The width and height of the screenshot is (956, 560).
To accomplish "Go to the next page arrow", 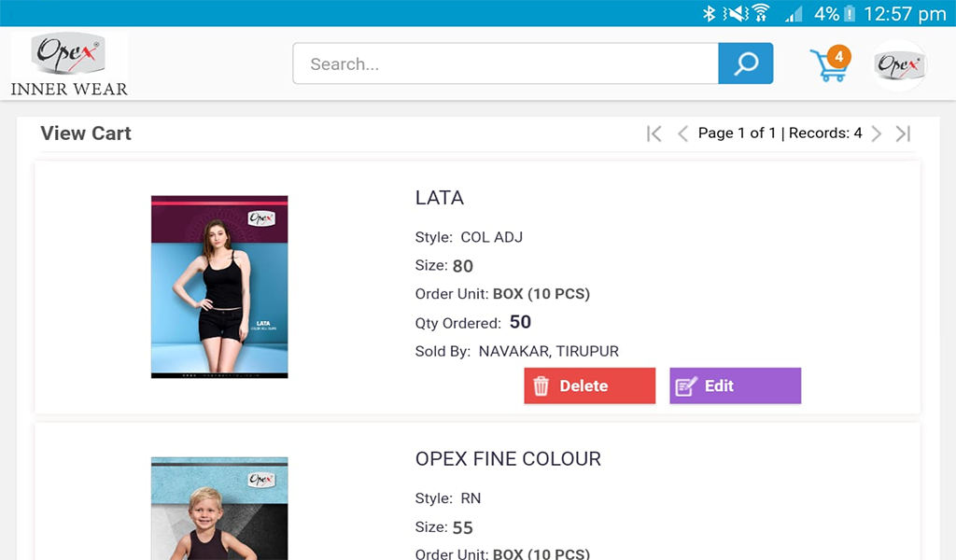I will coord(876,133).
